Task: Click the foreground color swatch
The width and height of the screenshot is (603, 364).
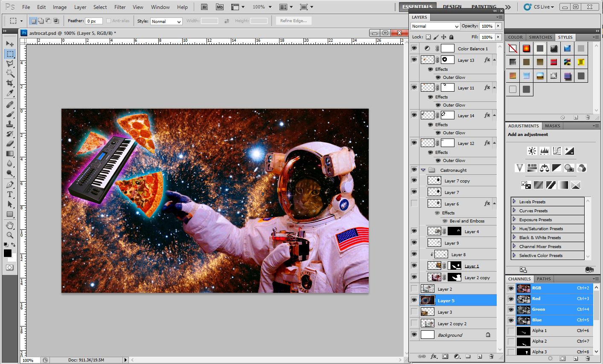Action: pos(8,253)
